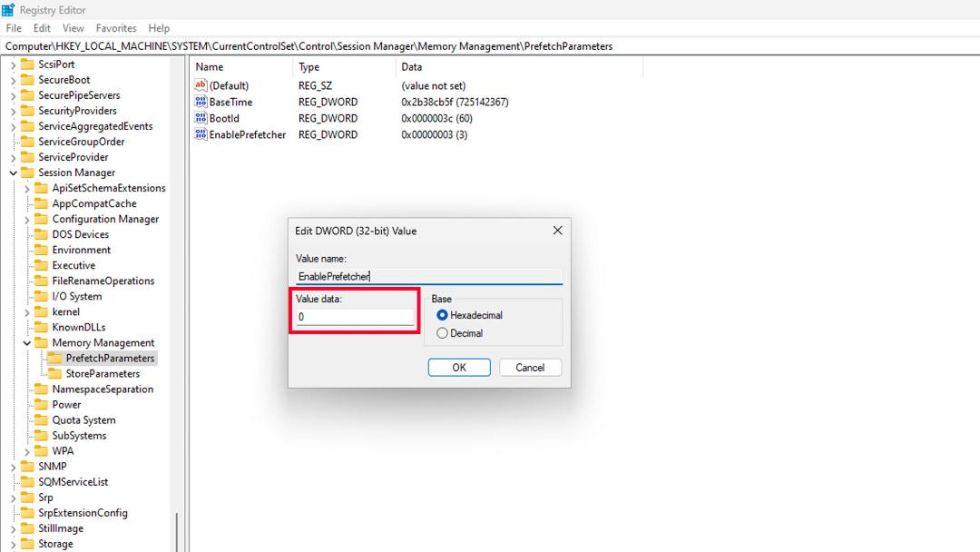The width and height of the screenshot is (980, 552).
Task: Click the DOS Devices folder icon
Action: tap(41, 234)
